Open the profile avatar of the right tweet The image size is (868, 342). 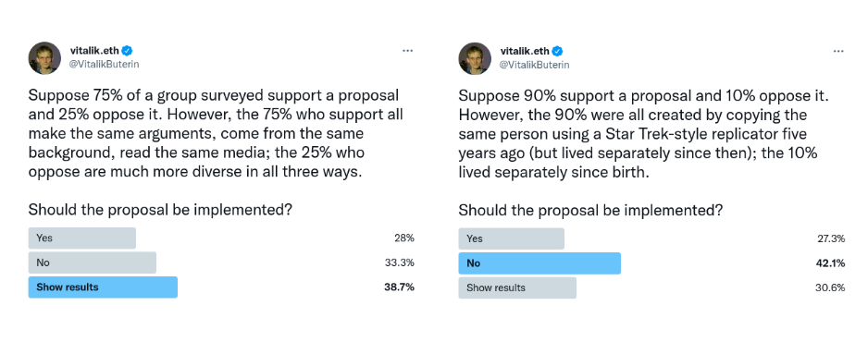point(475,58)
